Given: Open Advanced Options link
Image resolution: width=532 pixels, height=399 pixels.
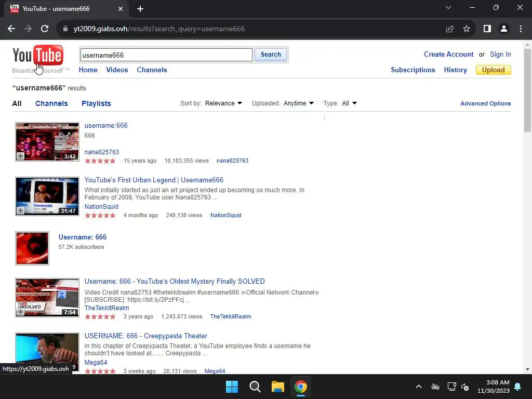Looking at the screenshot, I should click(x=486, y=103).
